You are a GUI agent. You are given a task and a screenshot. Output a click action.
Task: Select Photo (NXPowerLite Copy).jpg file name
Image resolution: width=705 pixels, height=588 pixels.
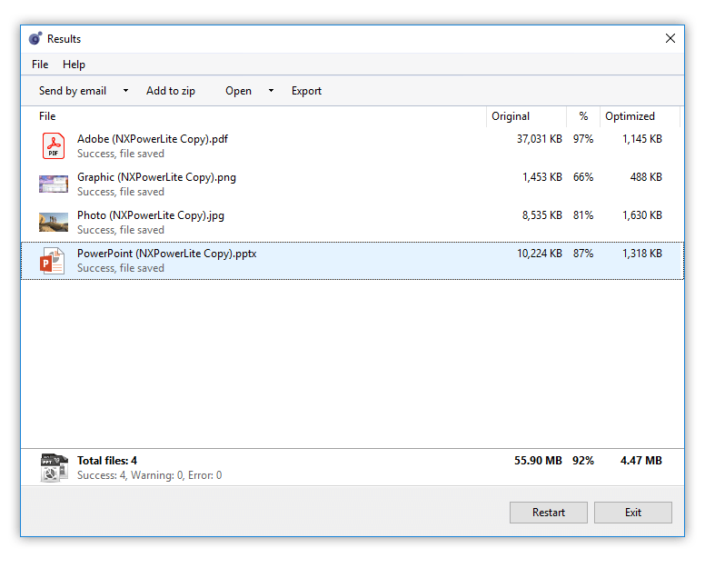point(151,215)
